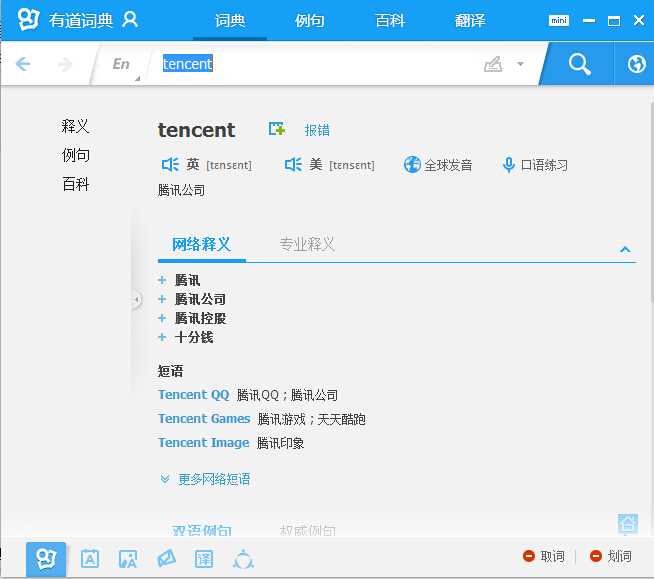Add tencent to the wordbook
The image size is (654, 579).
coord(277,129)
